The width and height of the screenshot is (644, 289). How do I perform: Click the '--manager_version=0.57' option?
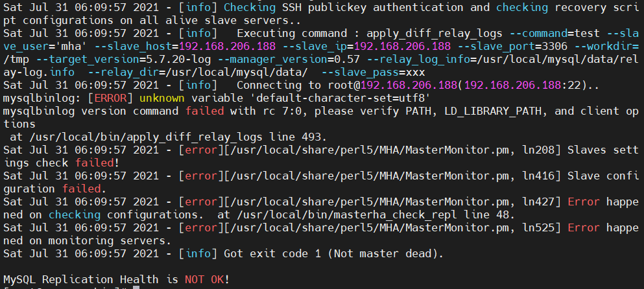pos(289,60)
